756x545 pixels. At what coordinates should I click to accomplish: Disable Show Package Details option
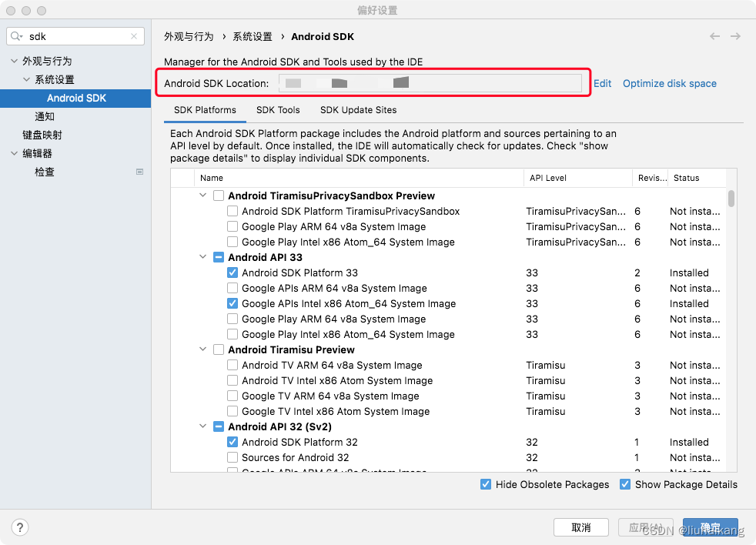pos(625,484)
